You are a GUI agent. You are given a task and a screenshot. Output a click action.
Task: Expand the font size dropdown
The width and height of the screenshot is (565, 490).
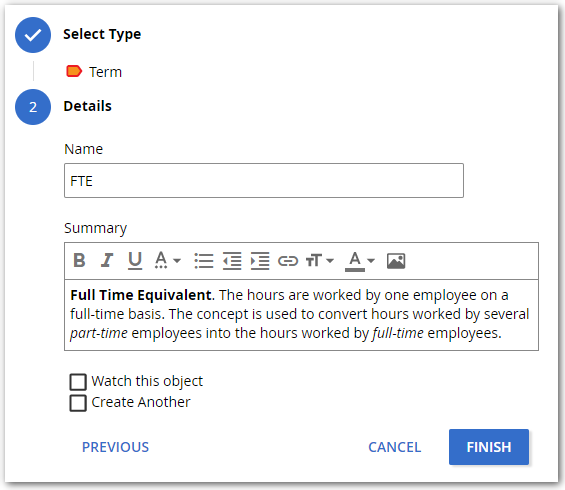point(320,260)
